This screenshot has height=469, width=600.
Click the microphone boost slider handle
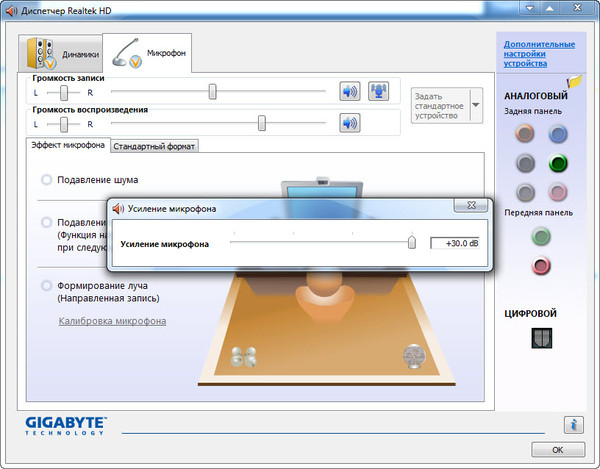click(x=412, y=242)
